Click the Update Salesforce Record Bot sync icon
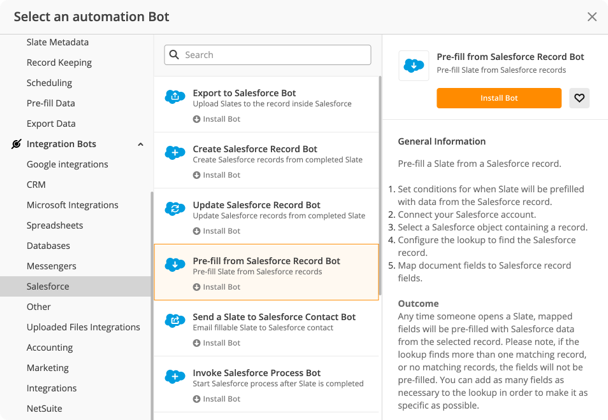 pos(175,208)
